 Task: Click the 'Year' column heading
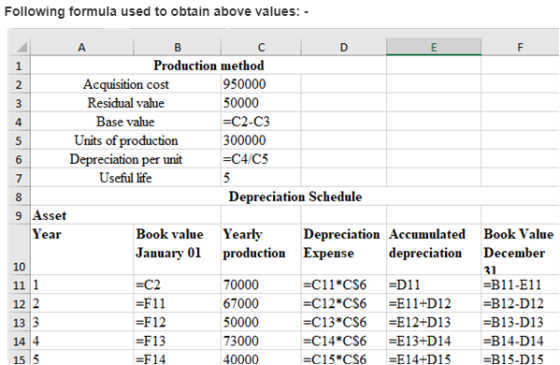pos(82,250)
